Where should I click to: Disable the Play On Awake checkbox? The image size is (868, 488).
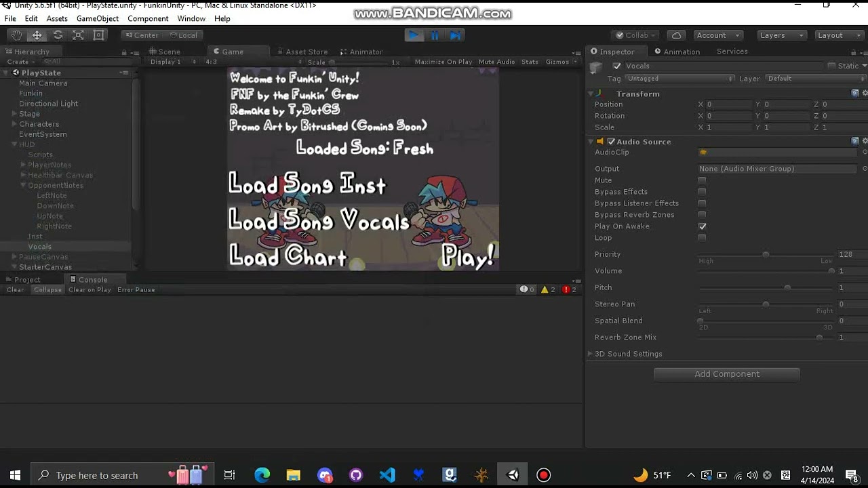click(703, 226)
